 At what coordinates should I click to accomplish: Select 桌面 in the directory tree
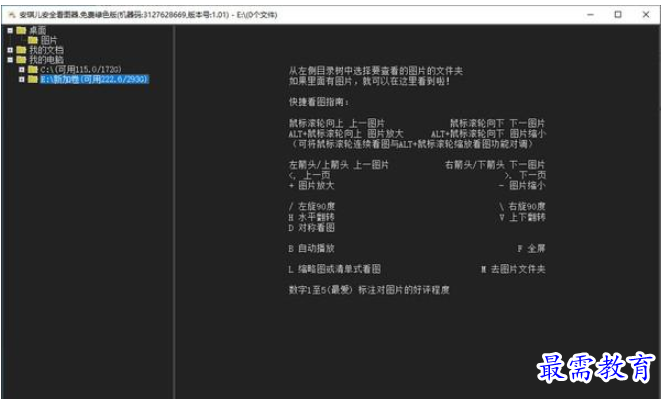[38, 30]
